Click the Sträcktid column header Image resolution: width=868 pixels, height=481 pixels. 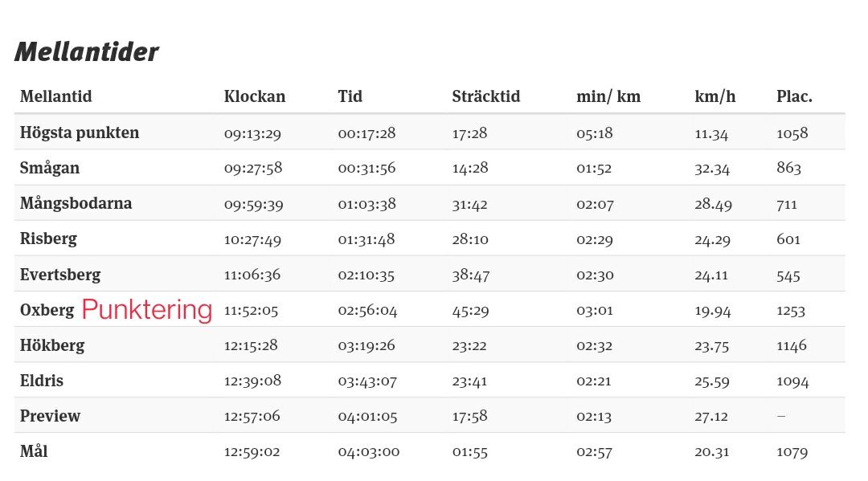pyautogui.click(x=486, y=96)
